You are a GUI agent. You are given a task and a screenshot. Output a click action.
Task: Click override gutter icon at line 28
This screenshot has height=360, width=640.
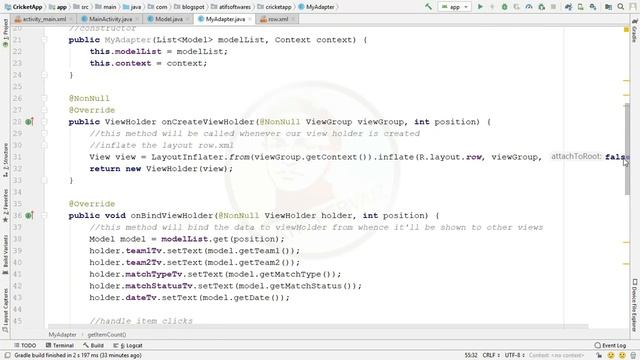[29, 122]
